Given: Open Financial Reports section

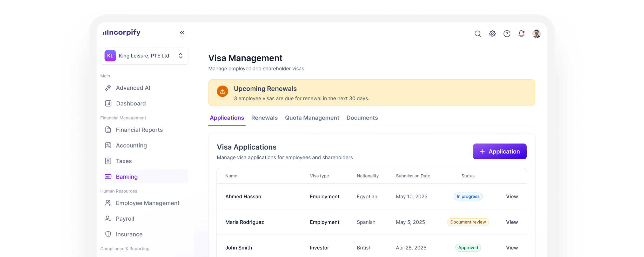Looking at the screenshot, I should (x=139, y=130).
